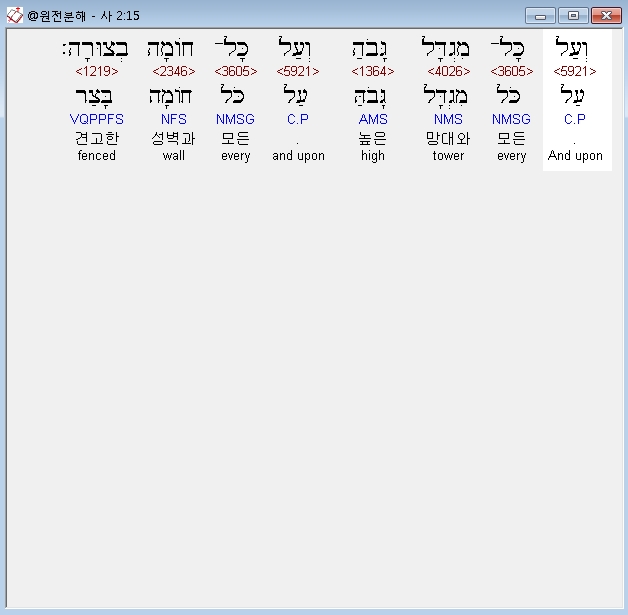This screenshot has width=628, height=615.
Task: Maximize the 원전분해 window
Action: click(x=573, y=16)
